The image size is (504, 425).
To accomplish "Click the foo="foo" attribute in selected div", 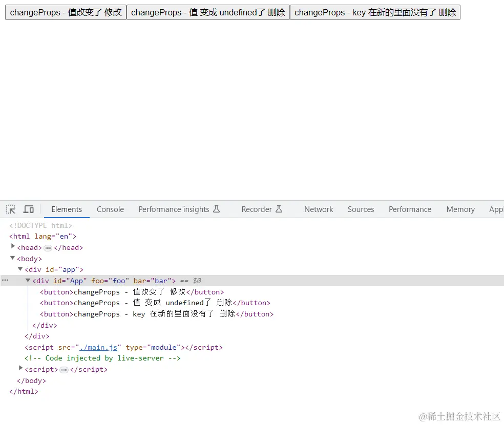I will pyautogui.click(x=110, y=281).
